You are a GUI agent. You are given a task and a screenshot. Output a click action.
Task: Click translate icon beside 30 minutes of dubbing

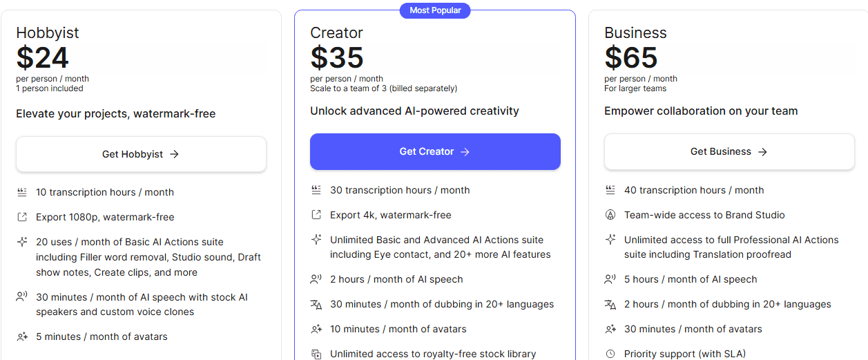(x=316, y=304)
